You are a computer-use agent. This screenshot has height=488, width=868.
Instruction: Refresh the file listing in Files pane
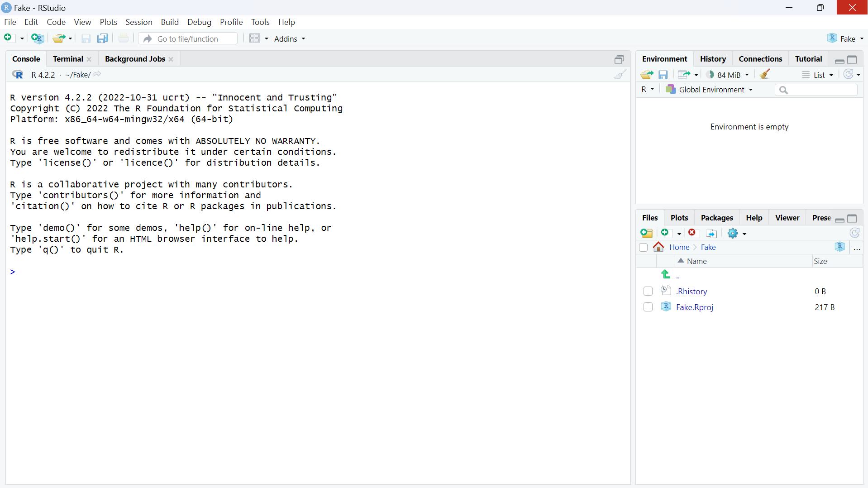[855, 233]
